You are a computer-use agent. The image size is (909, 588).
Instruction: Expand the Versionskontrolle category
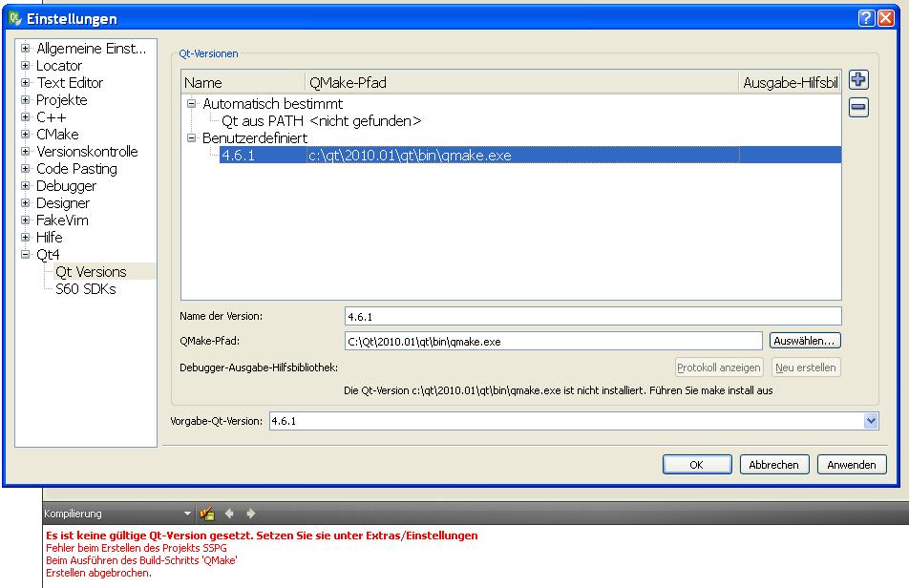(x=26, y=151)
